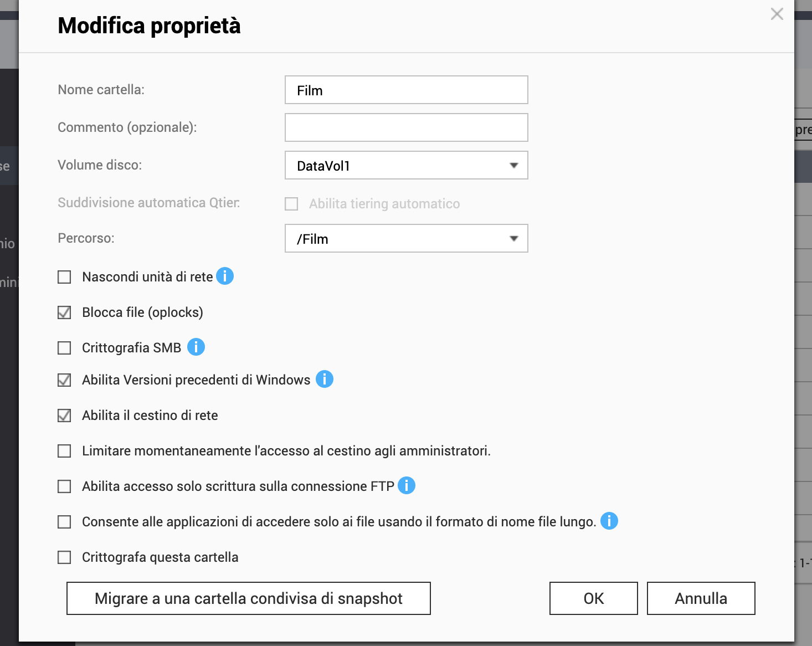The height and width of the screenshot is (646, 812).
Task: Show info for Crittografia SMB
Action: (x=196, y=347)
